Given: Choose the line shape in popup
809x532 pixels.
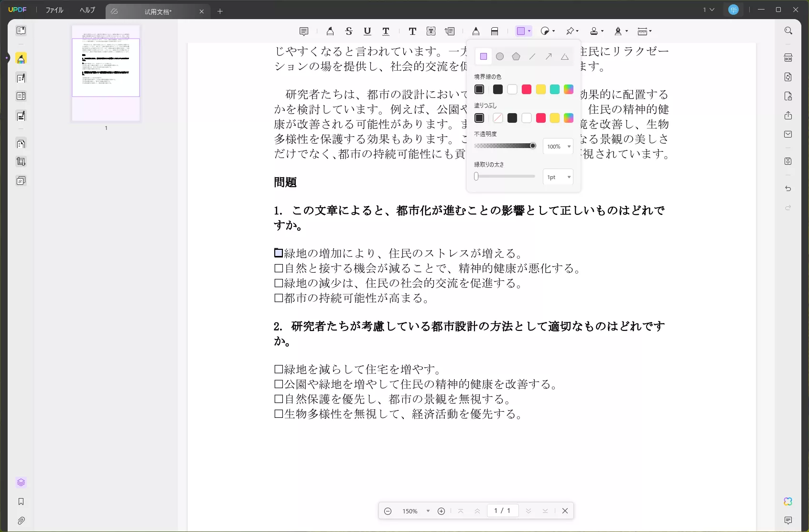Looking at the screenshot, I should pos(532,56).
